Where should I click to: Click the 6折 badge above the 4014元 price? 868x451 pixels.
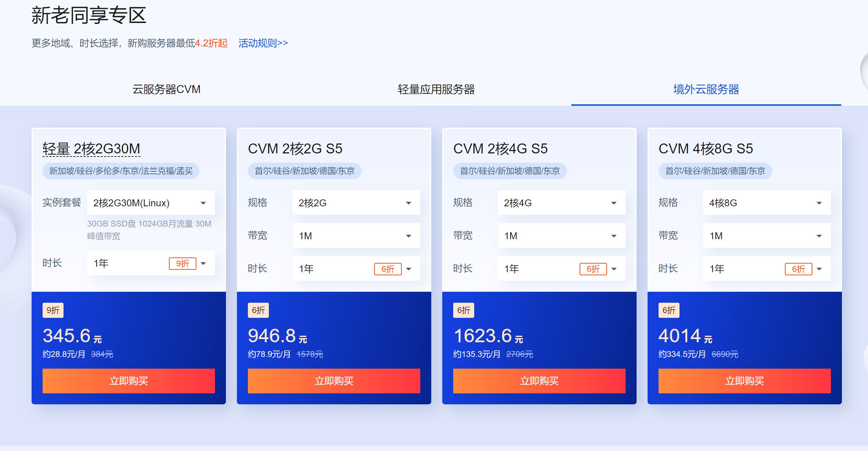(x=669, y=310)
